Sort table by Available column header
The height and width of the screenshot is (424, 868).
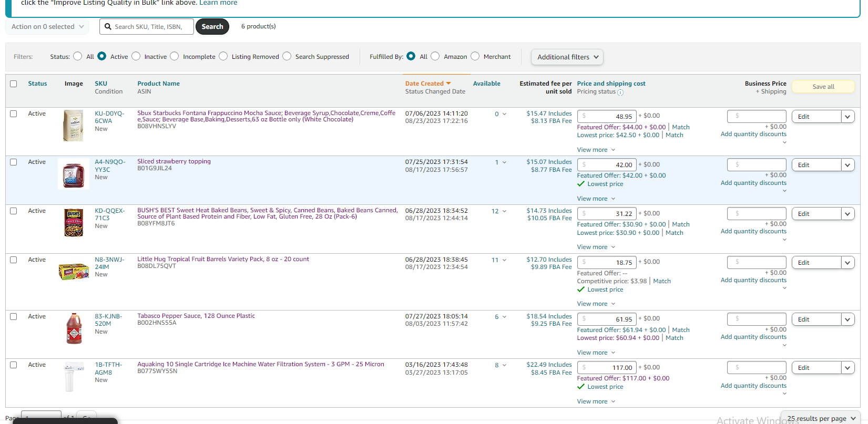[x=487, y=84]
